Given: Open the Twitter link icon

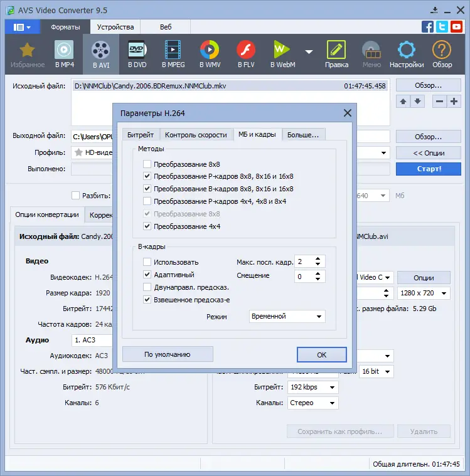Looking at the screenshot, I should [442, 27].
